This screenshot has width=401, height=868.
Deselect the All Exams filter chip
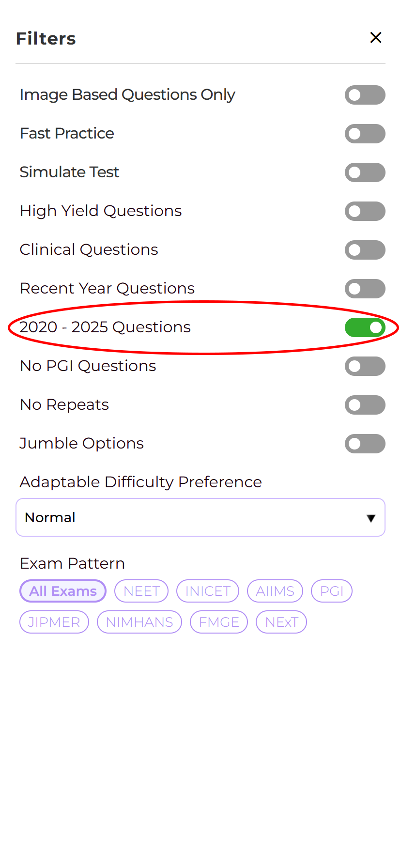pos(62,591)
